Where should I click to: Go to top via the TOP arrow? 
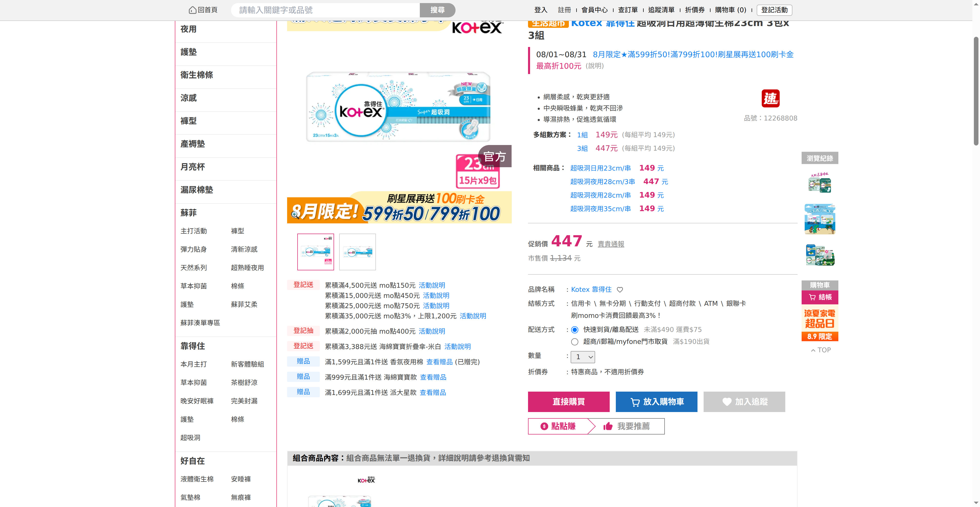[820, 350]
